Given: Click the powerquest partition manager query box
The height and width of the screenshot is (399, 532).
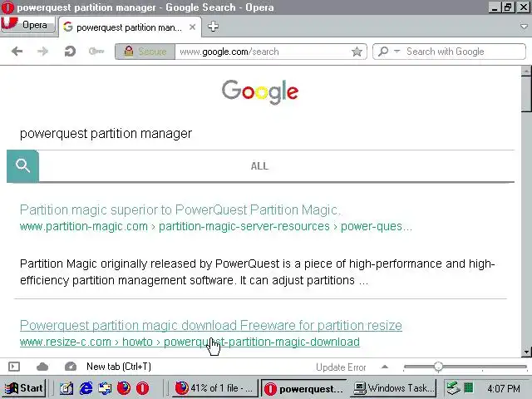Looking at the screenshot, I should click(x=260, y=133).
